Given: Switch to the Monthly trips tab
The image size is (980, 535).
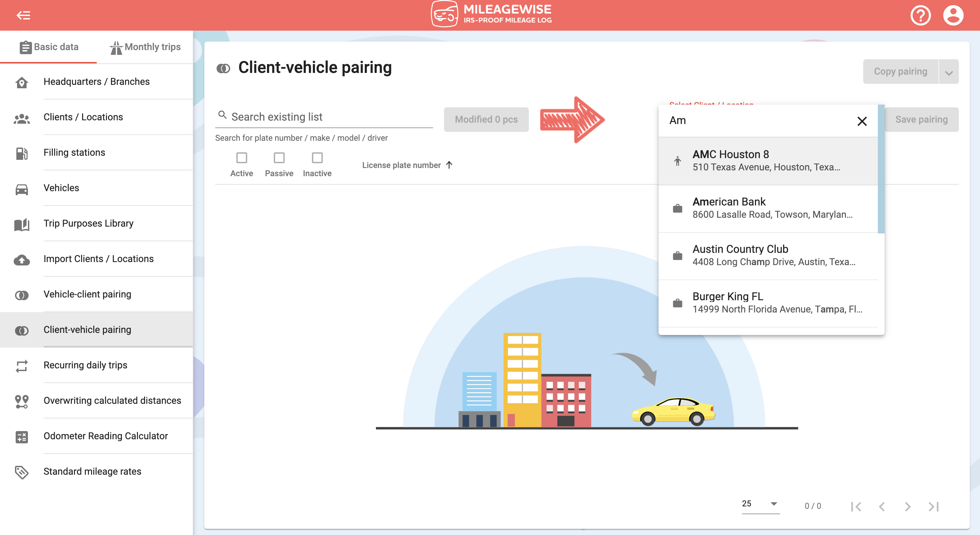Looking at the screenshot, I should coord(145,47).
